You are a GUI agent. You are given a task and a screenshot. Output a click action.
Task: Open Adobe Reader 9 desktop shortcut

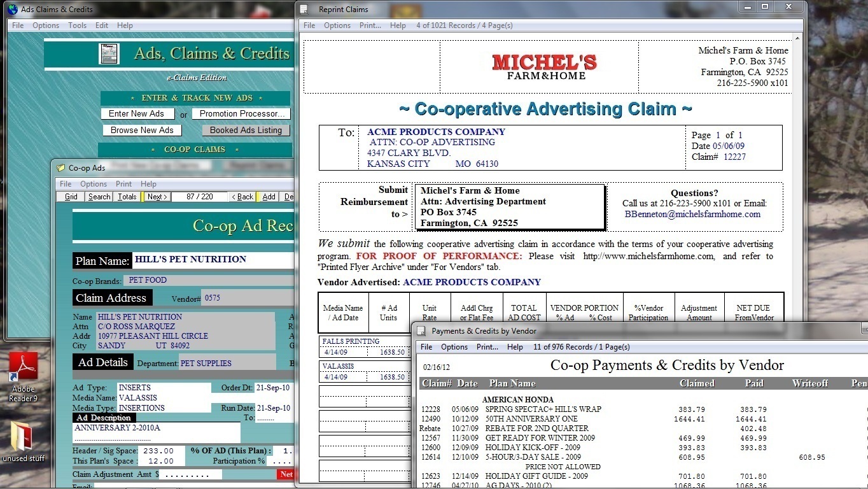[23, 377]
